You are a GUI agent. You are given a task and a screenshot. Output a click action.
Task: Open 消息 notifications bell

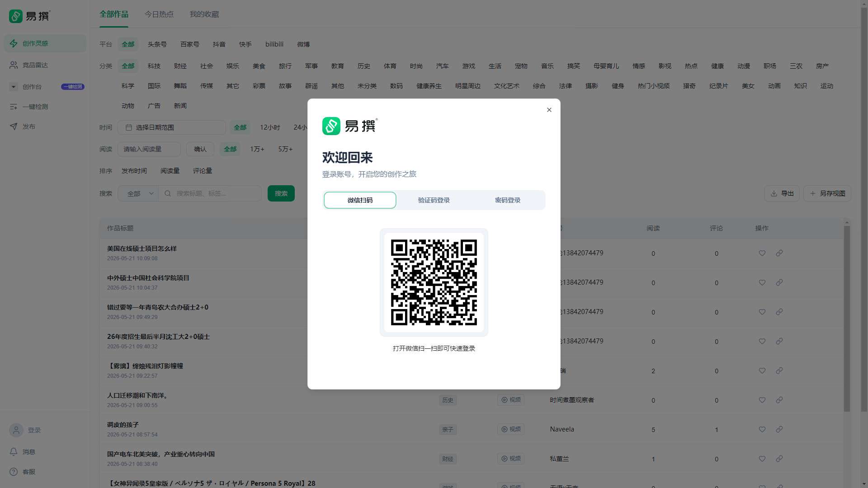[x=14, y=452]
